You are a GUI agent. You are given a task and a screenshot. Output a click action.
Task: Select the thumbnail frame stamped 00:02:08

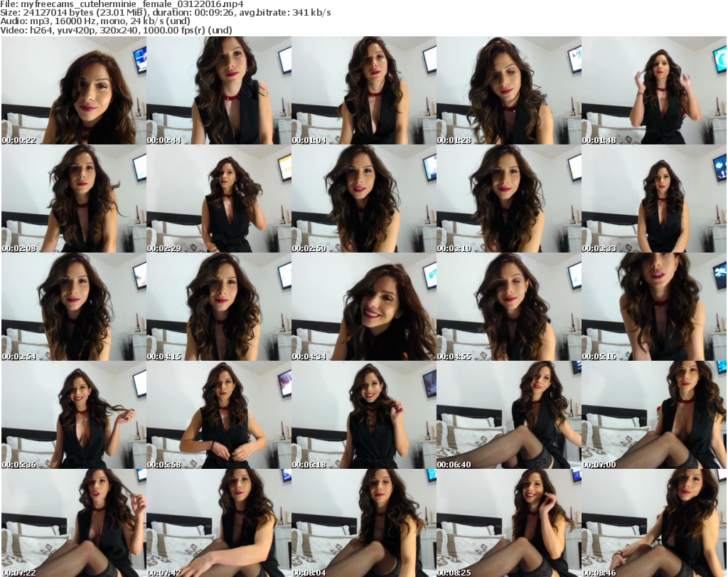(x=74, y=198)
